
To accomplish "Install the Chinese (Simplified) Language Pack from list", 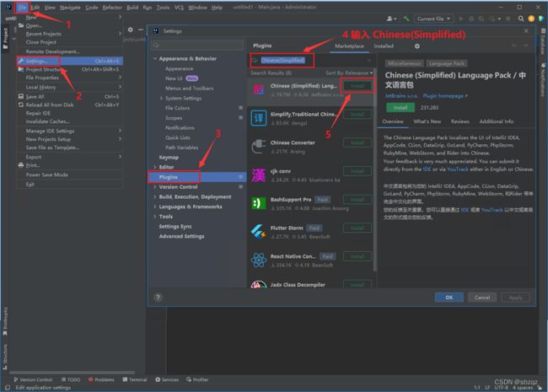I will [357, 86].
